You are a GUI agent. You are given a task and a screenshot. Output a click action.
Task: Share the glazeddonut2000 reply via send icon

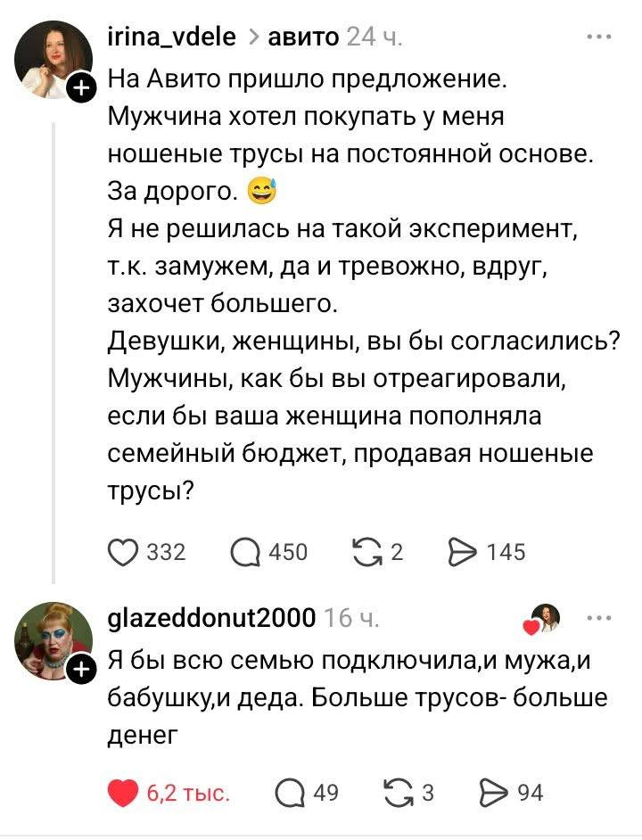point(491,791)
